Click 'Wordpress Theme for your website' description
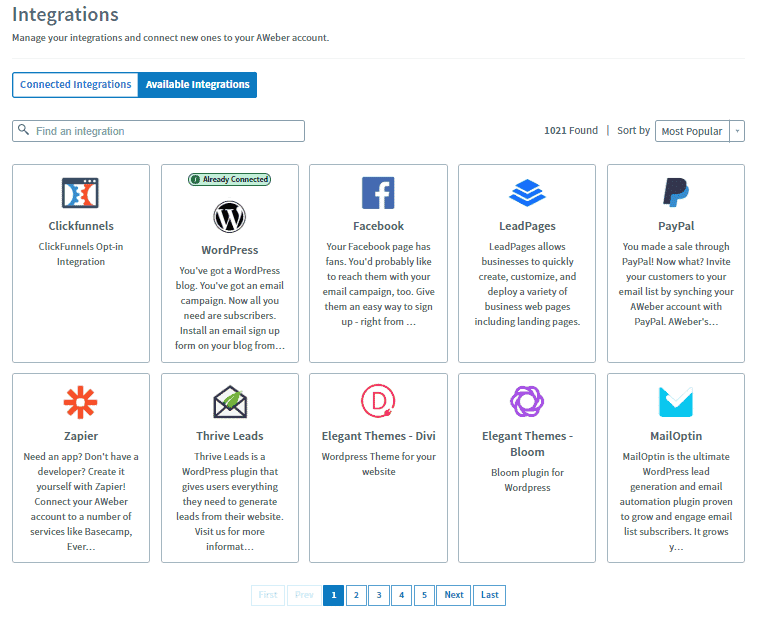 (x=379, y=464)
